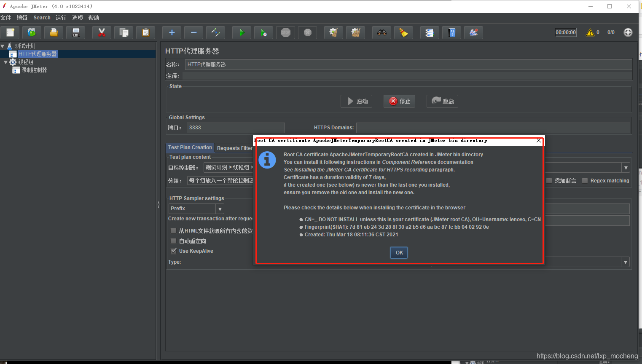
Task: Click the 00:00:00 elapsed time display
Action: [x=566, y=32]
